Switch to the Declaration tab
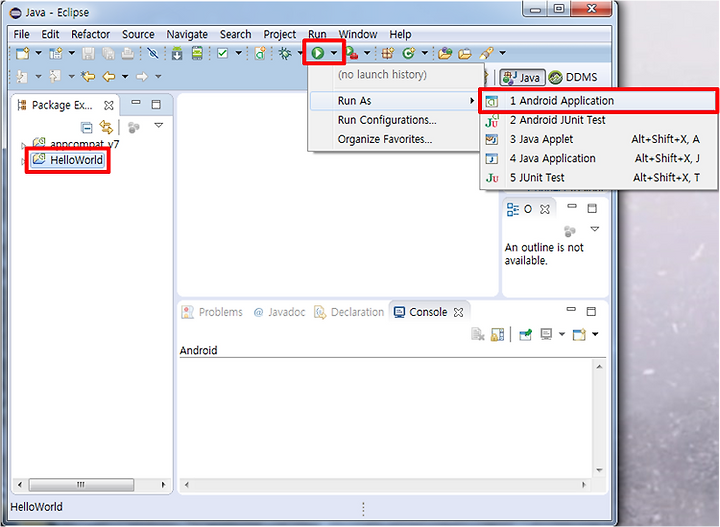This screenshot has height=527, width=720. point(349,312)
